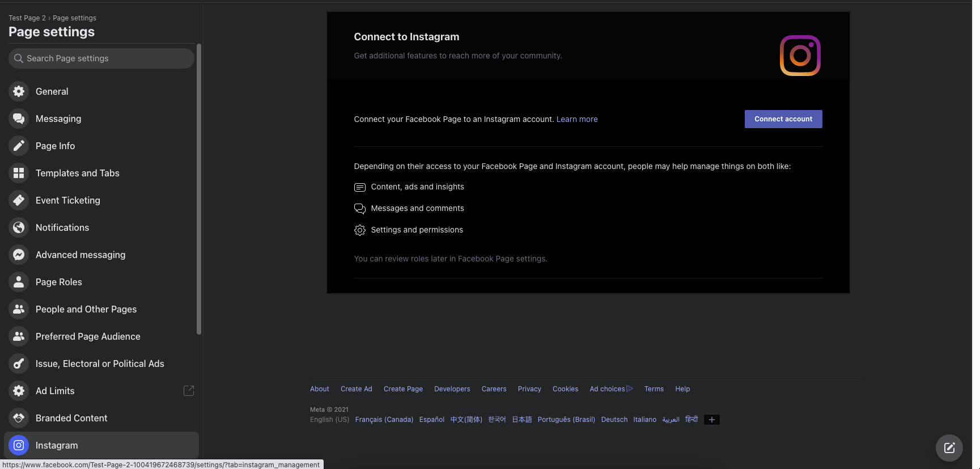
Task: Open the Developers footer link
Action: point(452,389)
